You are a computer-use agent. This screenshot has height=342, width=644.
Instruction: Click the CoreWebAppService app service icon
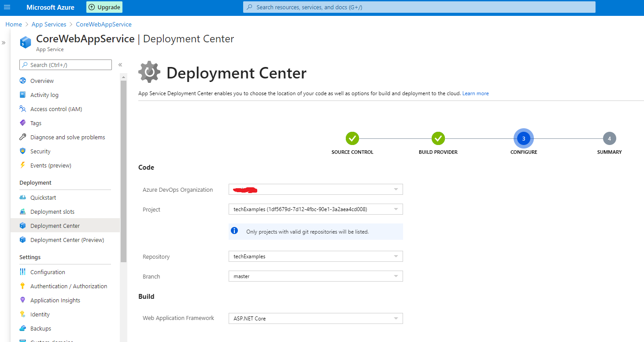pos(26,42)
